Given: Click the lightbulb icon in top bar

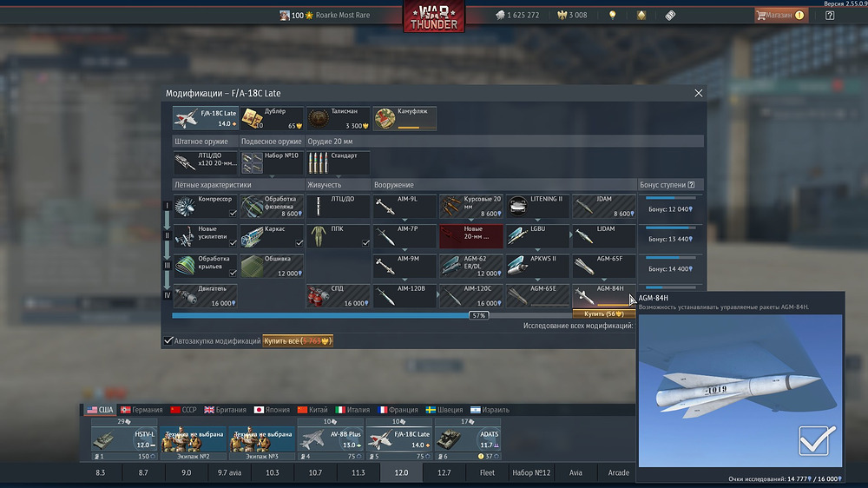Looking at the screenshot, I should tap(612, 15).
